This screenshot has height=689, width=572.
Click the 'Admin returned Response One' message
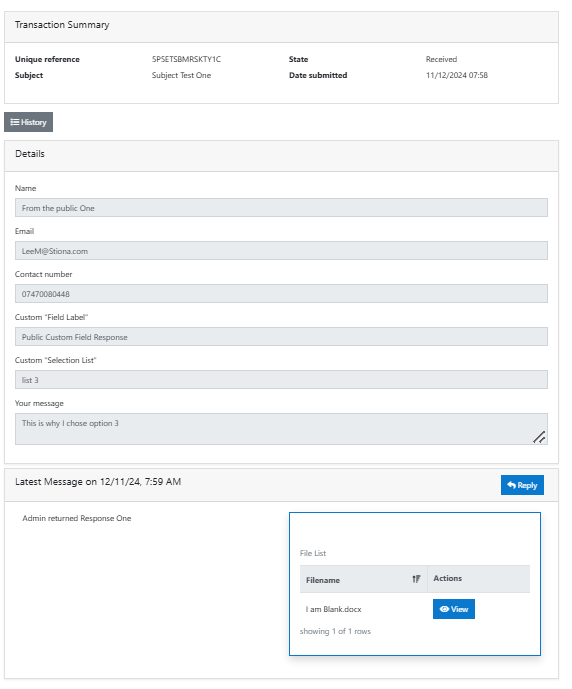pyautogui.click(x=77, y=519)
